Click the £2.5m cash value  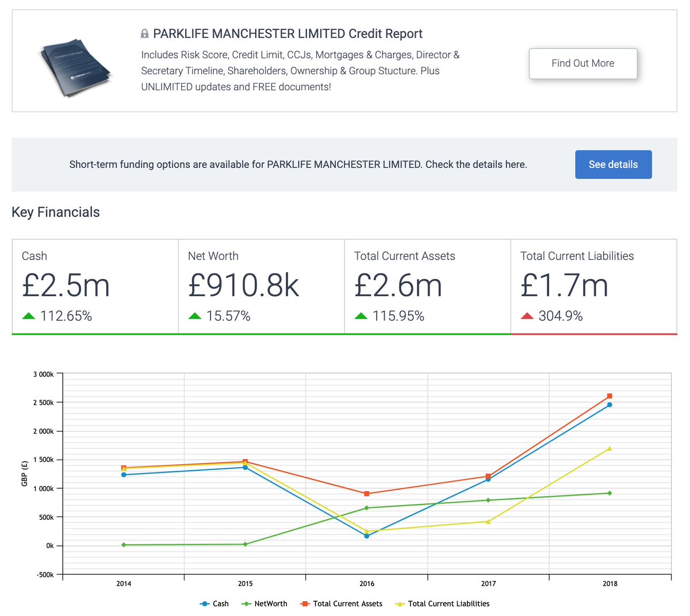point(66,285)
